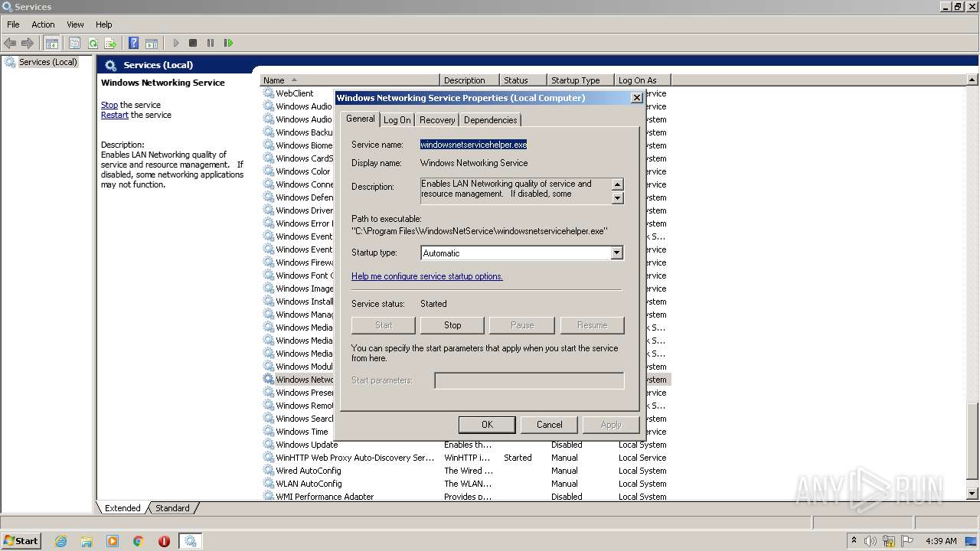Image resolution: width=980 pixels, height=551 pixels.
Task: Click the Restart the service link
Action: [115, 115]
